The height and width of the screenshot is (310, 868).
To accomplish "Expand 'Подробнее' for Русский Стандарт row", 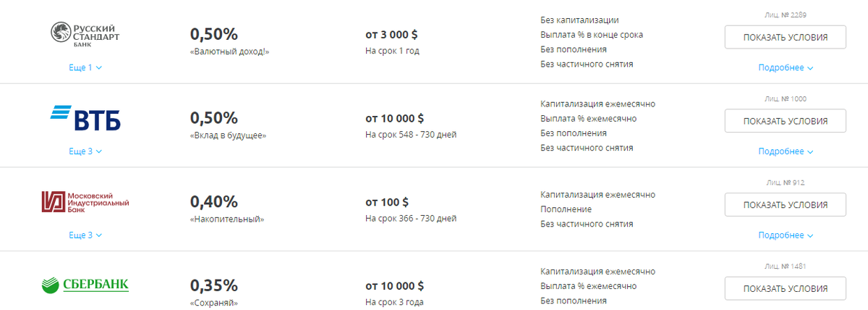I will 786,67.
